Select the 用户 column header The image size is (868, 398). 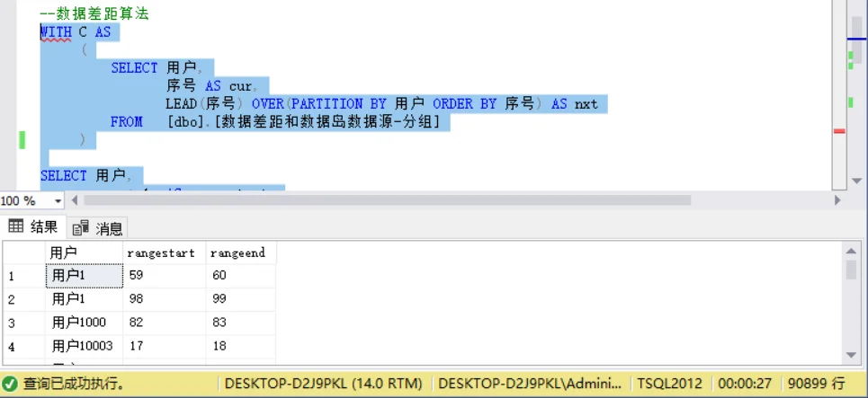click(84, 252)
